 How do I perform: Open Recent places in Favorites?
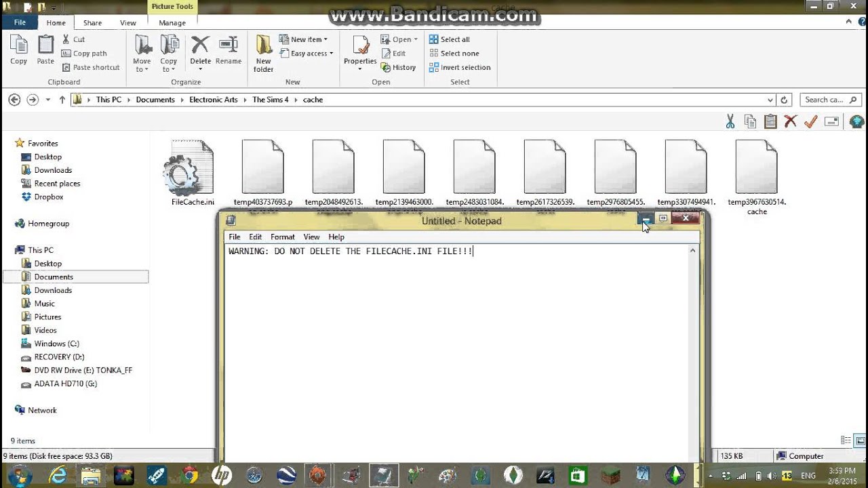coord(57,184)
